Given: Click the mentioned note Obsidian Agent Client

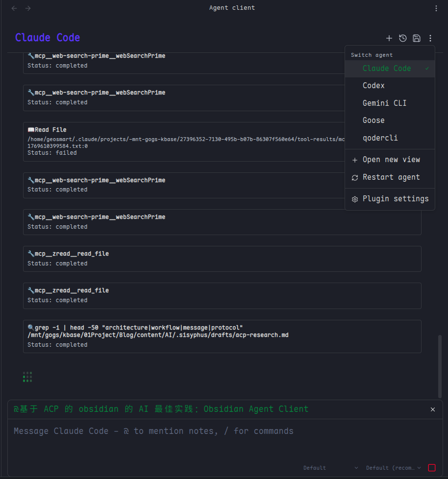Looking at the screenshot, I should click(161, 409).
